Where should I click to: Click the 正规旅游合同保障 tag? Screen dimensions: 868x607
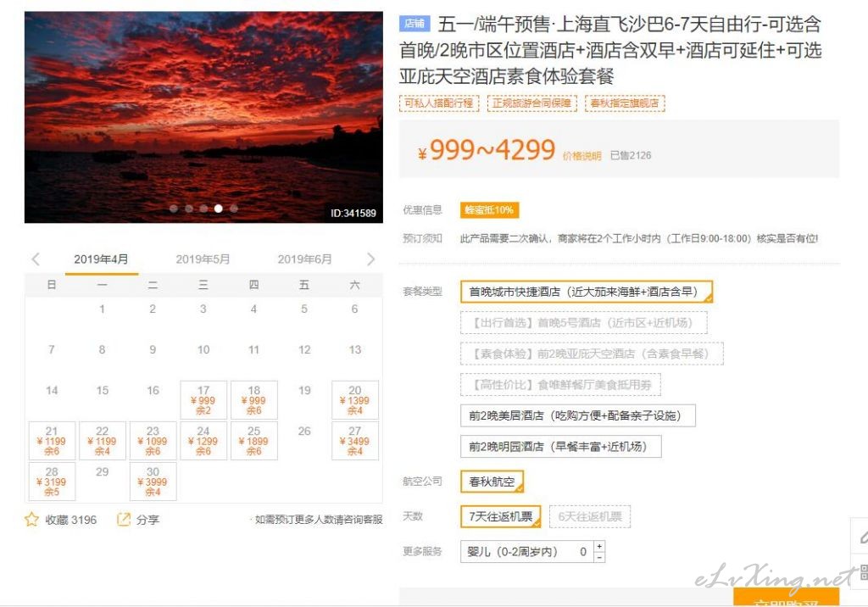[x=532, y=103]
